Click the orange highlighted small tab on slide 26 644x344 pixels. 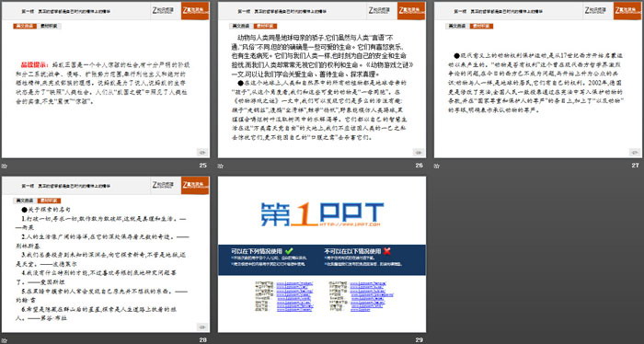(265, 26)
